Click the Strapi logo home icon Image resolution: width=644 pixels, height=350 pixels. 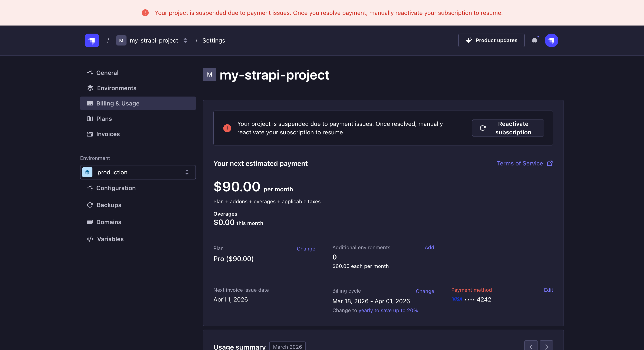tap(92, 40)
